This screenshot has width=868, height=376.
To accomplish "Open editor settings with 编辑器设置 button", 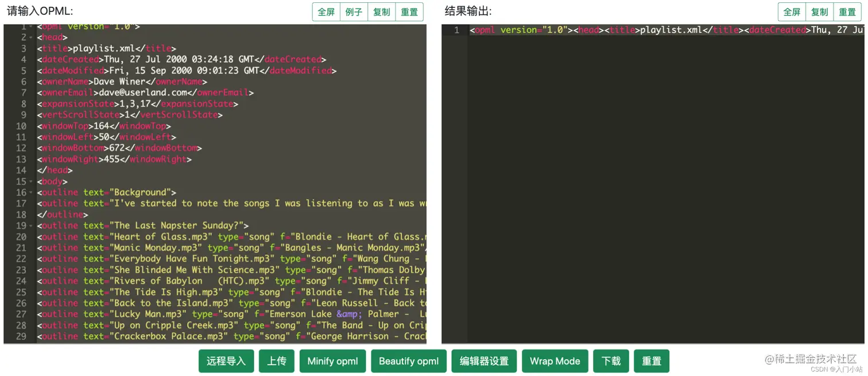I will pos(484,361).
